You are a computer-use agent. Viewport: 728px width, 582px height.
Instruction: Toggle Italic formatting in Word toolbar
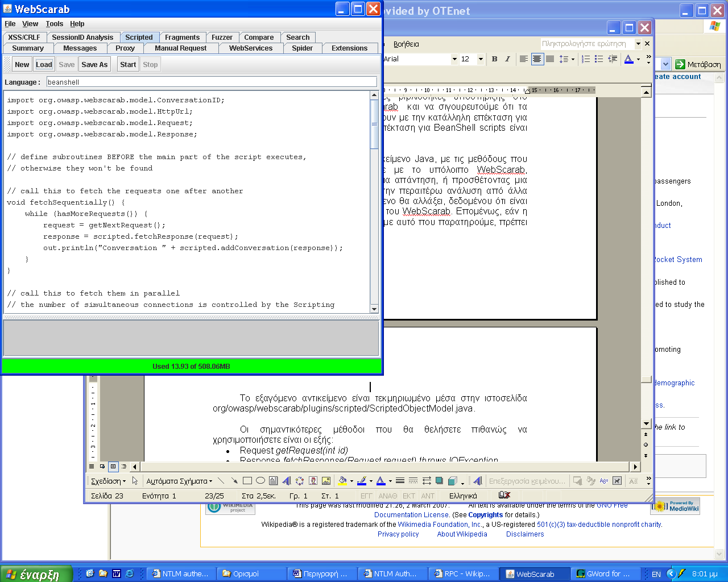pos(507,59)
